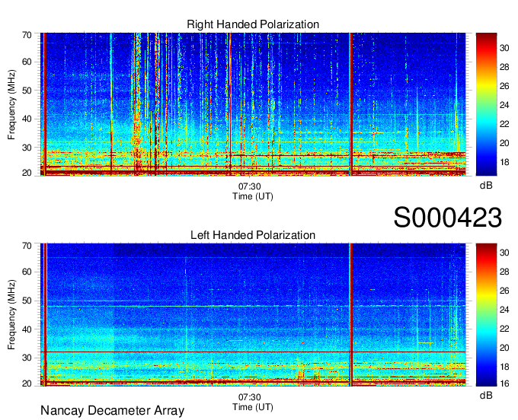518x420 pixels.
Task: Click the 70 MHz tick of Left Handed plot
Action: [27, 246]
